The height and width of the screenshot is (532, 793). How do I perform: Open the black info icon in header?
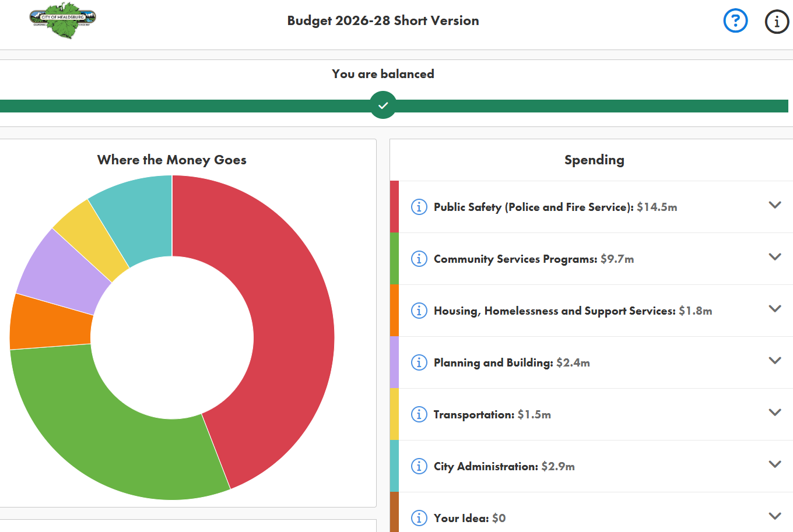tap(776, 22)
